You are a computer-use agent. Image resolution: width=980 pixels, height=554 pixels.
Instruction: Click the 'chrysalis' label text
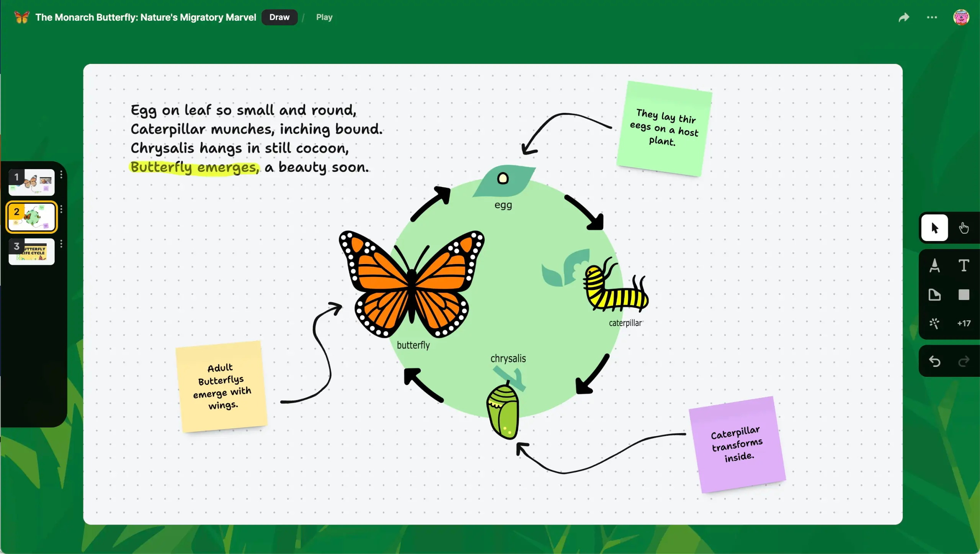click(x=508, y=358)
